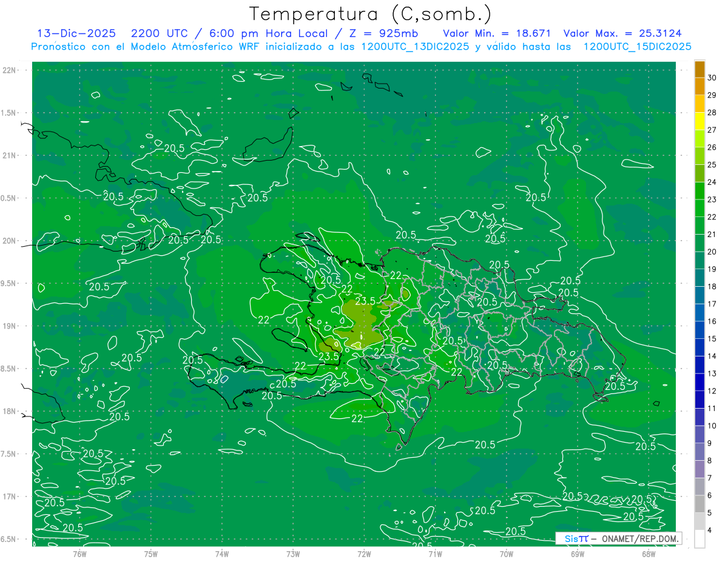
Task: Click the pressure level "Z = 925mb"
Action: click(x=383, y=33)
